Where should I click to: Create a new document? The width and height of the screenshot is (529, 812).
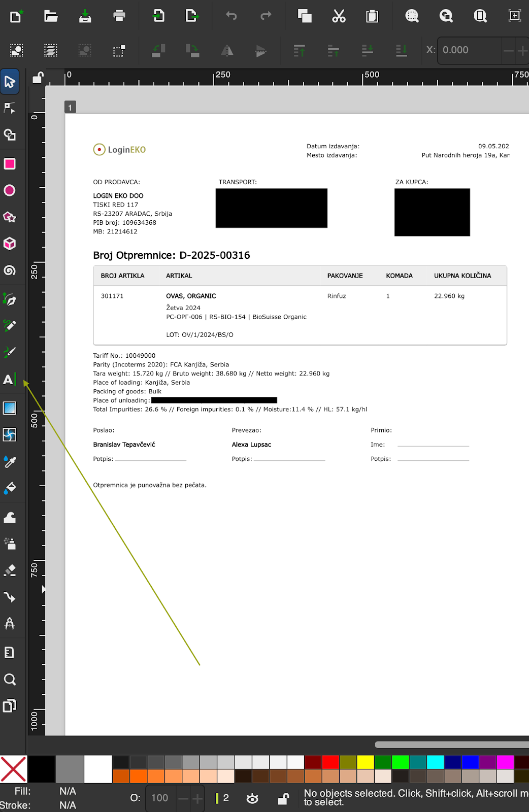[x=16, y=16]
